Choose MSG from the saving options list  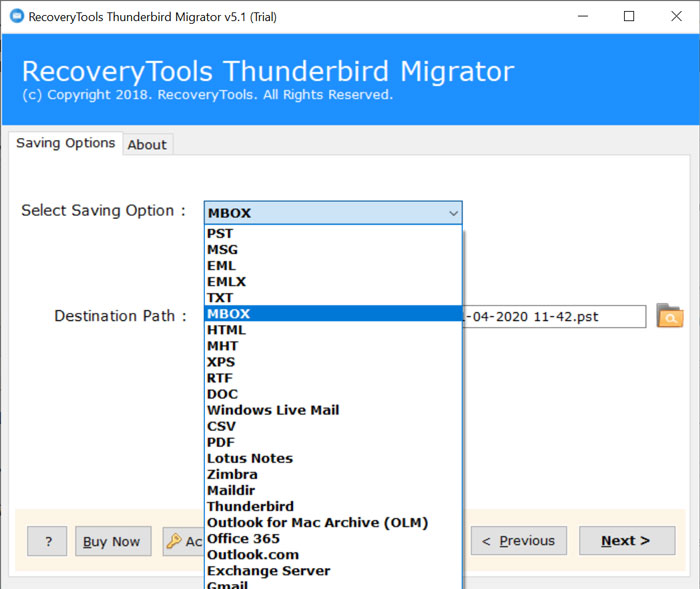pos(333,250)
